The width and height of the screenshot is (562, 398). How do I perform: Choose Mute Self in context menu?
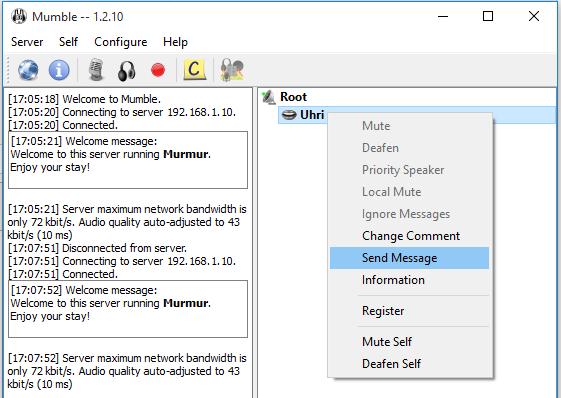click(x=409, y=342)
